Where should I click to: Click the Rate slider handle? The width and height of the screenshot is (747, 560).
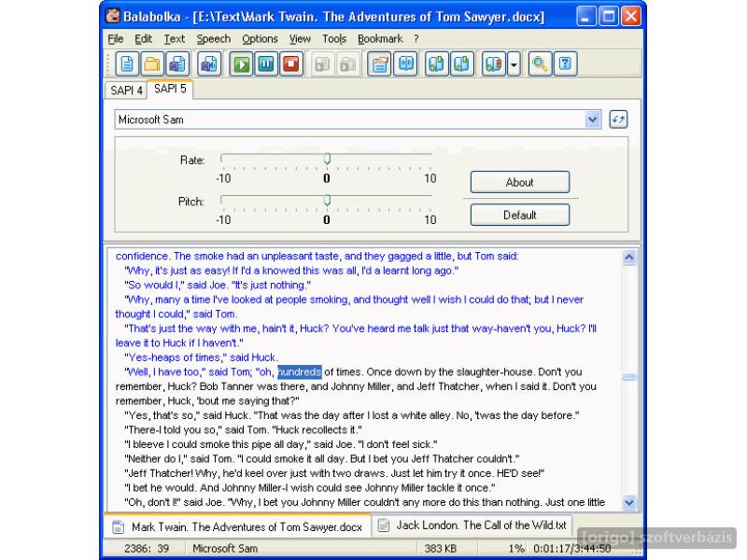(327, 158)
